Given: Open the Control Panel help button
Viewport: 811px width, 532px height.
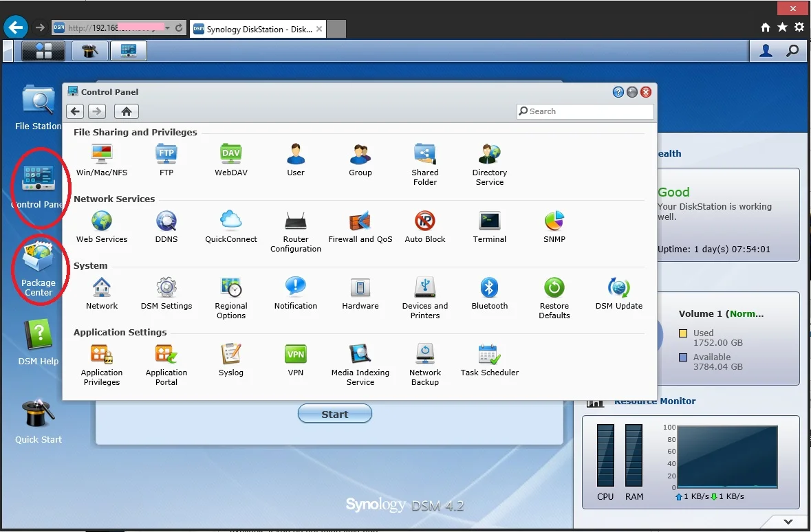Looking at the screenshot, I should point(618,92).
